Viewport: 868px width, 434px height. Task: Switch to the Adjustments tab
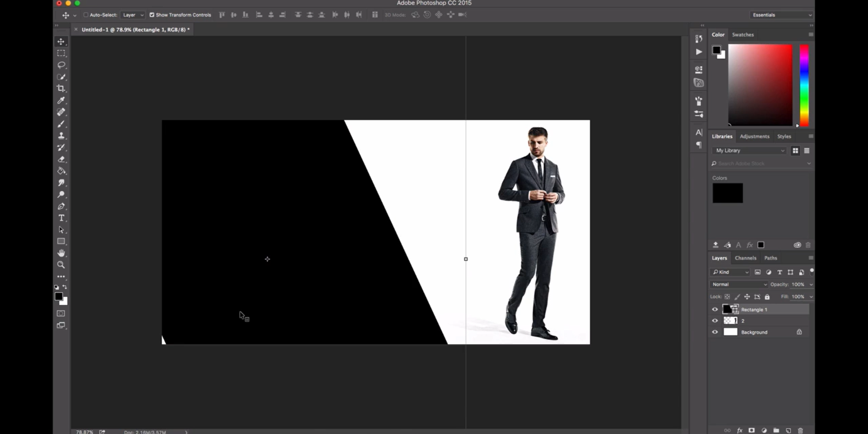tap(755, 137)
